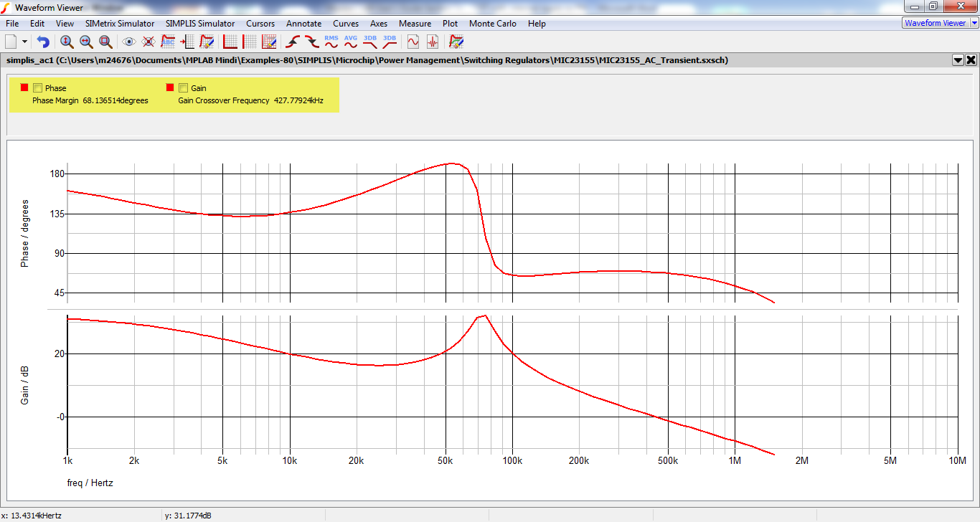The width and height of the screenshot is (980, 522).
Task: Click the second 3DB high-pass measurement icon
Action: 390,42
